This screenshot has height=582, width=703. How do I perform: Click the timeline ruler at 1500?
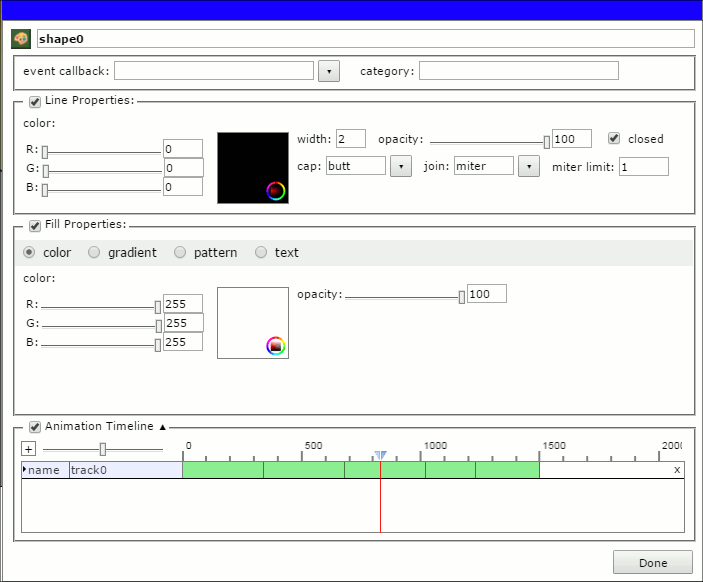click(x=554, y=445)
